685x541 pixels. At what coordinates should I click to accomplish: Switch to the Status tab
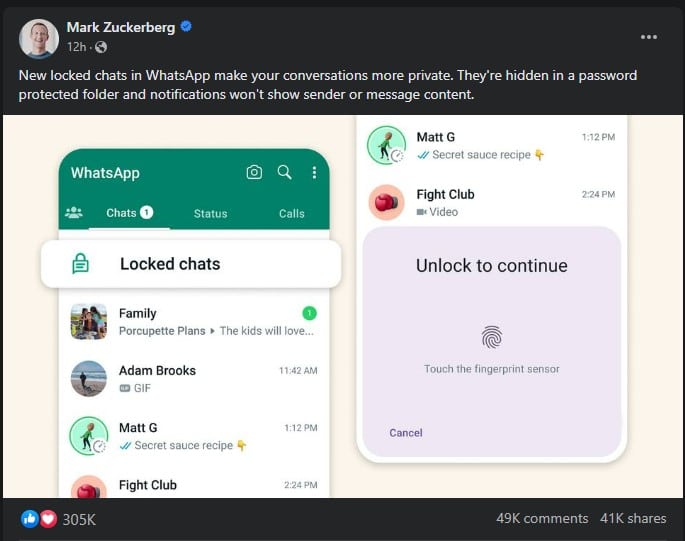pyautogui.click(x=210, y=213)
